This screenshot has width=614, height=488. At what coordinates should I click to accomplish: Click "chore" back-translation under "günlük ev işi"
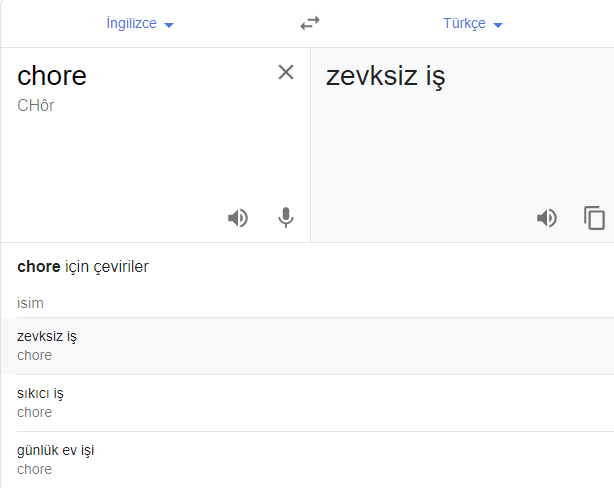click(34, 469)
